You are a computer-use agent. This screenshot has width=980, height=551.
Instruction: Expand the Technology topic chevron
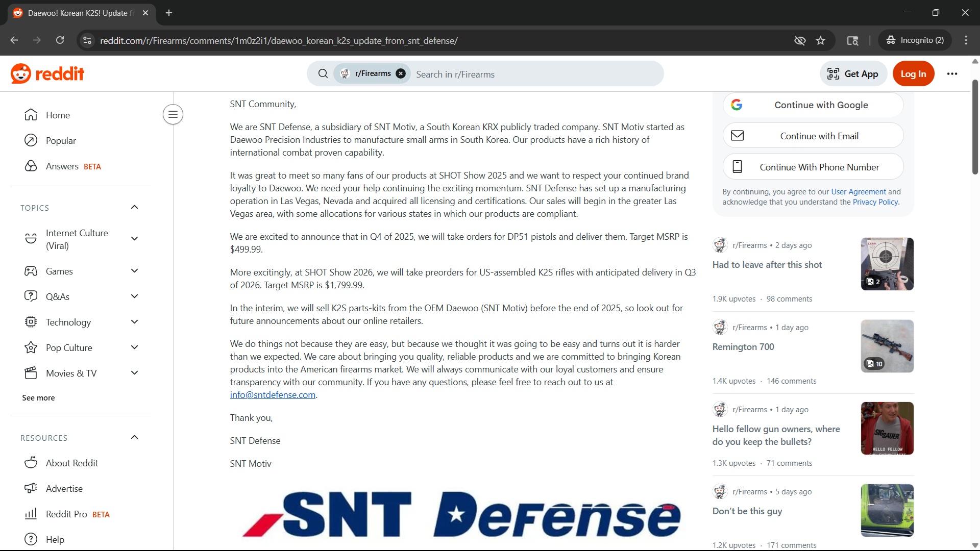click(135, 322)
